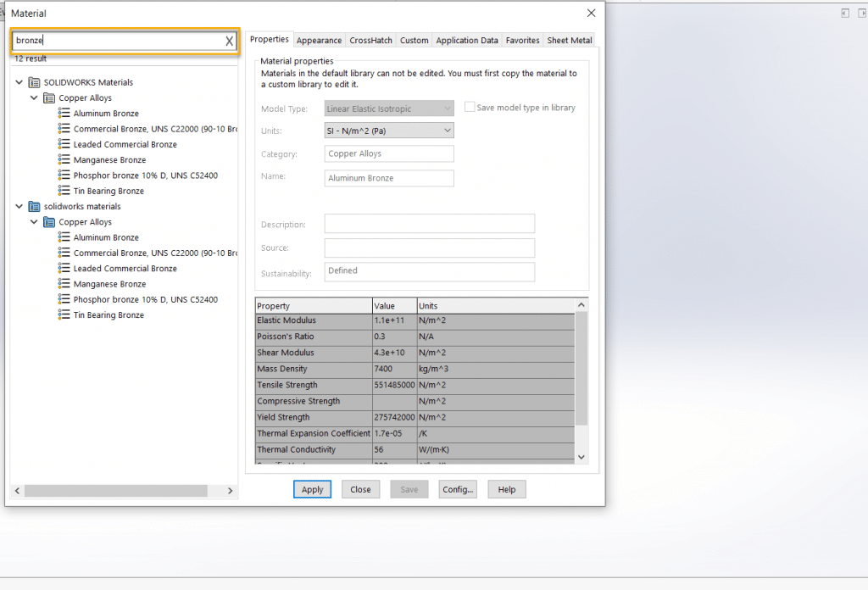Switch to the Favorites tab
The height and width of the screenshot is (590, 868).
[x=522, y=41]
